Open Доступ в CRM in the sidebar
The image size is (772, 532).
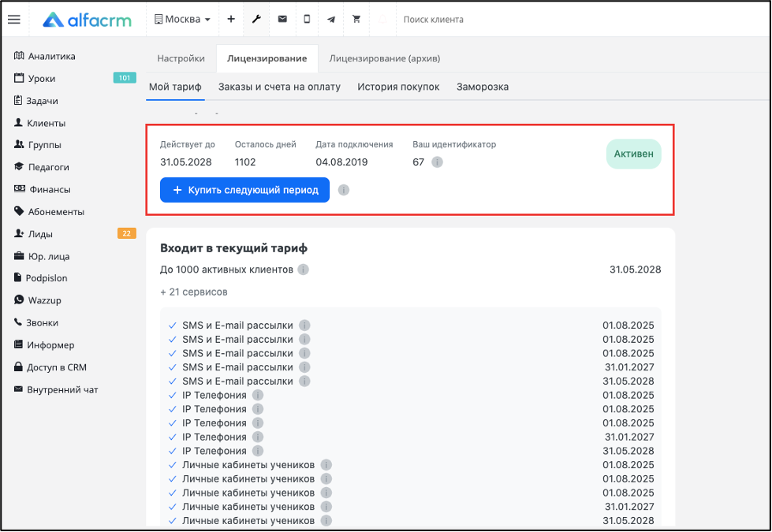[57, 367]
